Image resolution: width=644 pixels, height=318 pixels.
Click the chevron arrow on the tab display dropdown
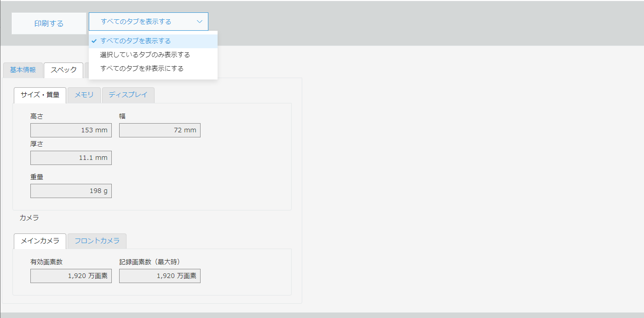click(199, 22)
